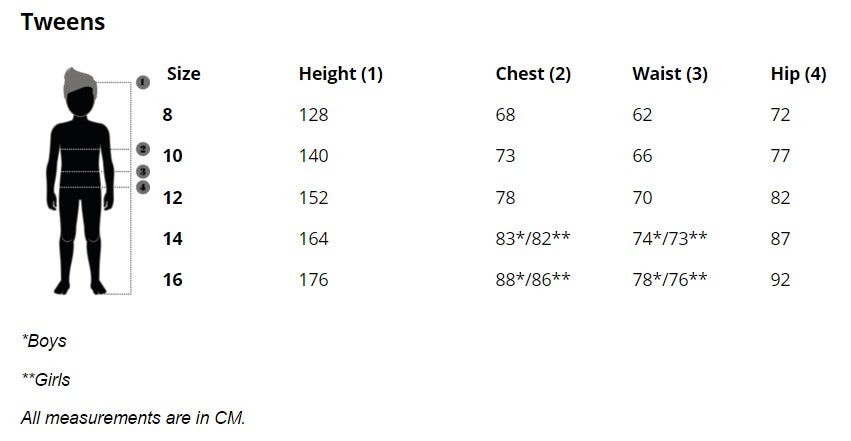The image size is (851, 441).
Task: Click the Chest (2) column header
Action: (533, 74)
